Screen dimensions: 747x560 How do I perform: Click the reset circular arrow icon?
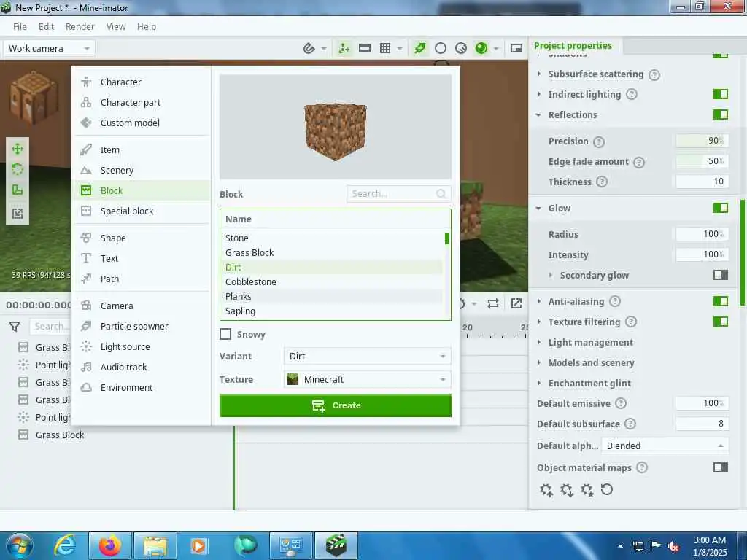click(607, 489)
